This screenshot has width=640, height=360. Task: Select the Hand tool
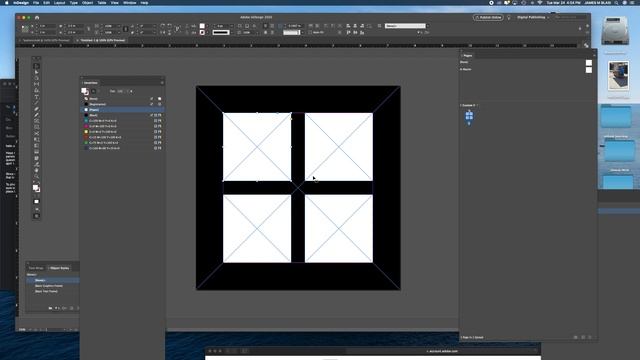[x=36, y=171]
